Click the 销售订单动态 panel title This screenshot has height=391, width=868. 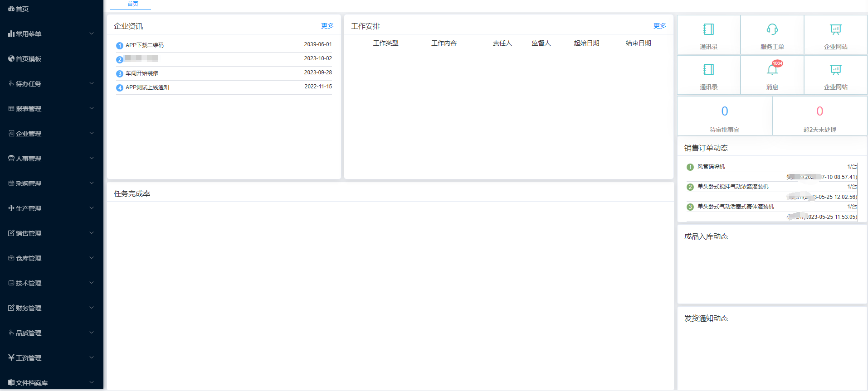706,148
